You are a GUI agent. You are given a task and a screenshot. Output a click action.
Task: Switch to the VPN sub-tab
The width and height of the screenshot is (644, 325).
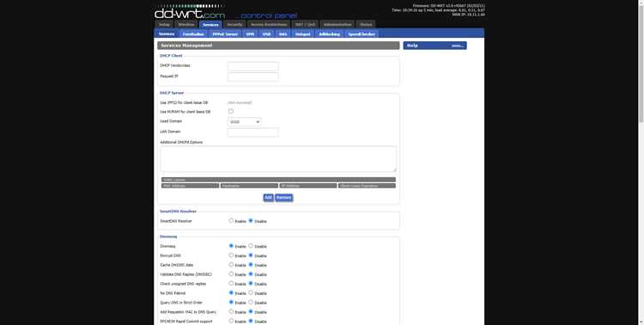pos(250,34)
